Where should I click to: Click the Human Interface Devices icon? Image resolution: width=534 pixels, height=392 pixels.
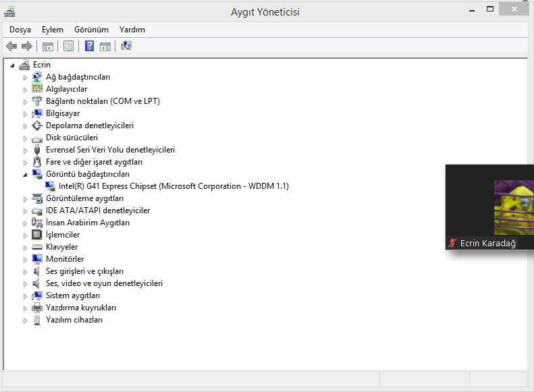coord(36,223)
